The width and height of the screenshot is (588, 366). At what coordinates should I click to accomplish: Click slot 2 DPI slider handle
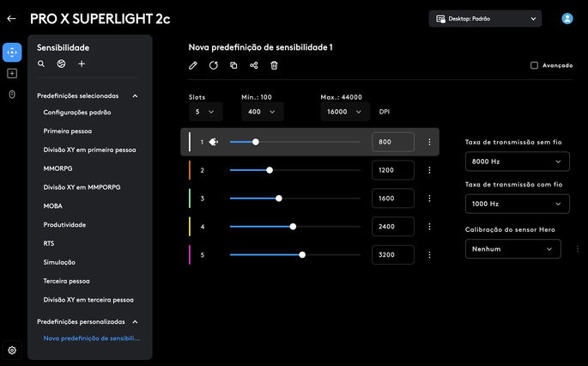[270, 170]
